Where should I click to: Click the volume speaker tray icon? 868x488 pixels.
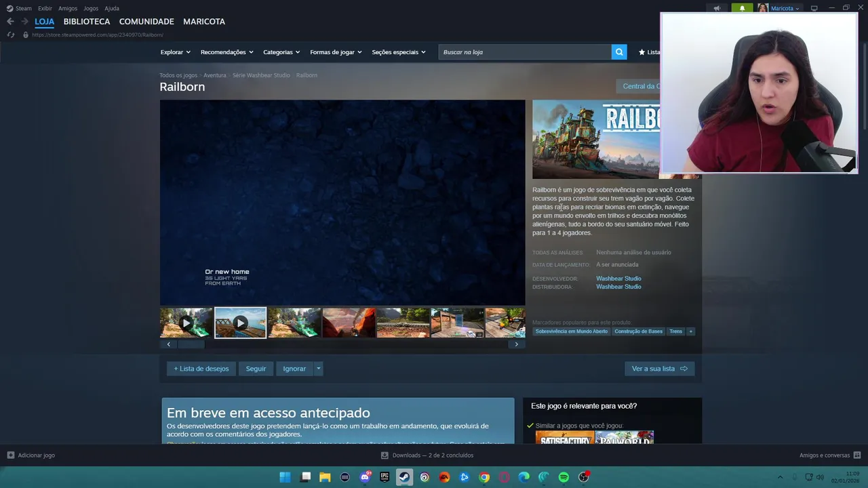[820, 477]
